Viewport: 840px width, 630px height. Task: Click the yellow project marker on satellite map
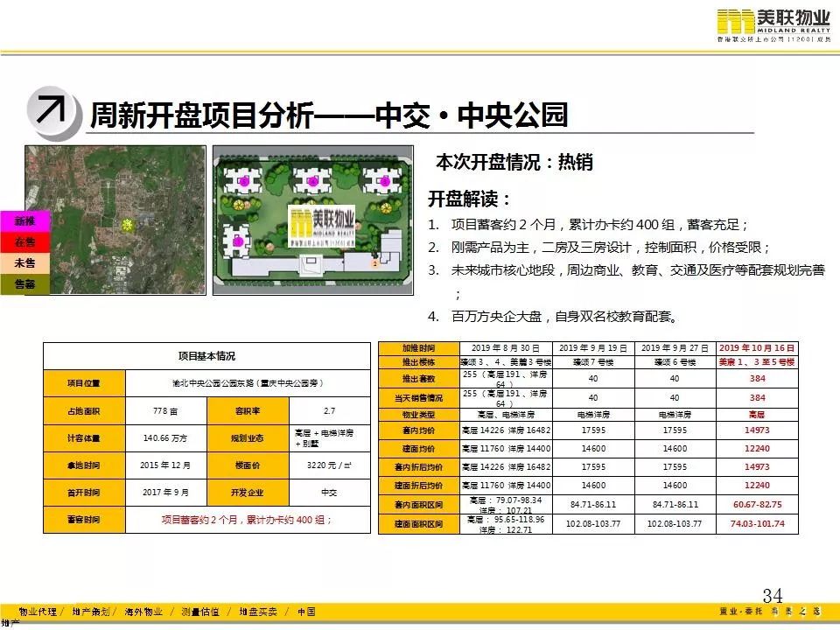tap(128, 225)
